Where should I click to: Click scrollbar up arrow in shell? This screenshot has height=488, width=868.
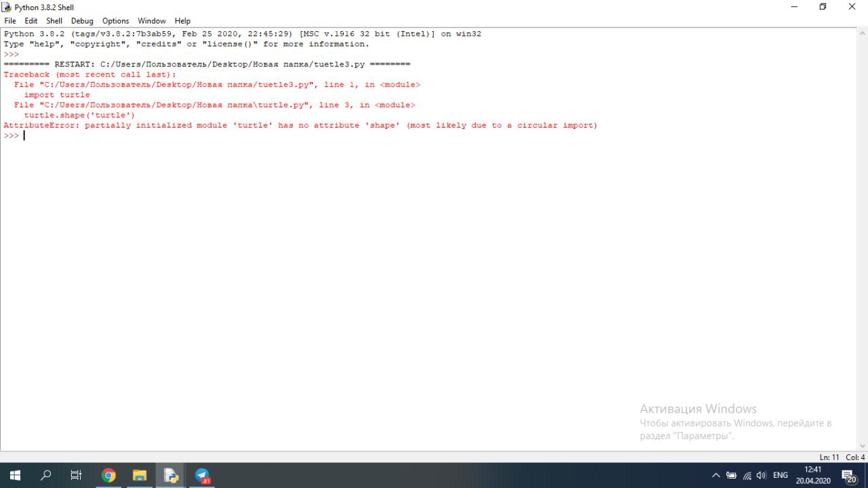pos(862,33)
